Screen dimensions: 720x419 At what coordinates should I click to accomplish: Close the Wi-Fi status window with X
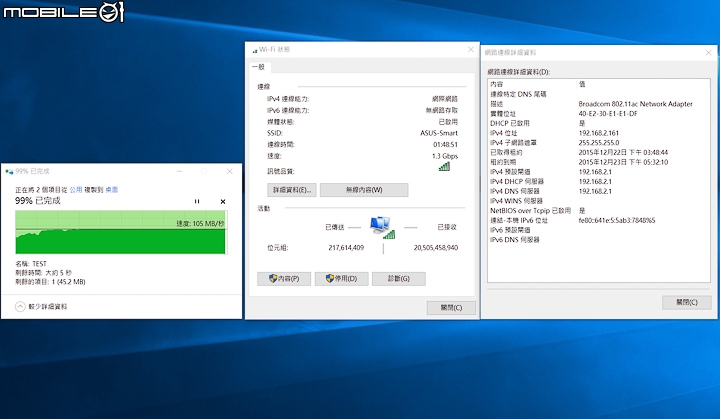[471, 49]
